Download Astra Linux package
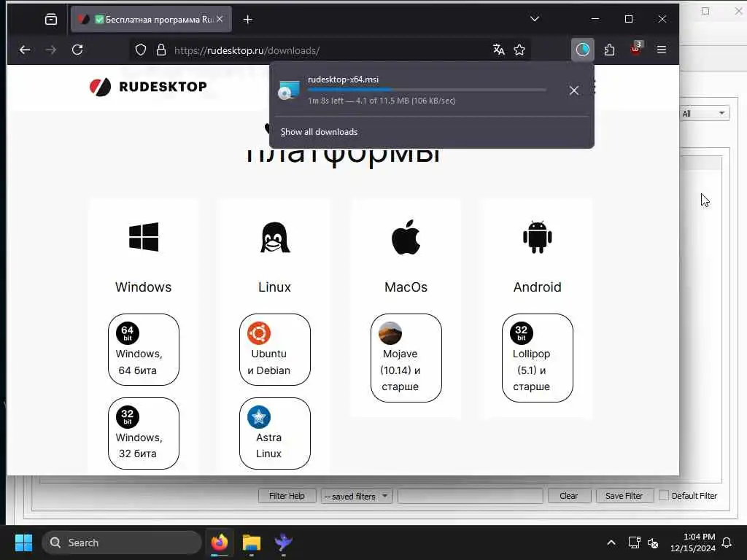 point(275,433)
